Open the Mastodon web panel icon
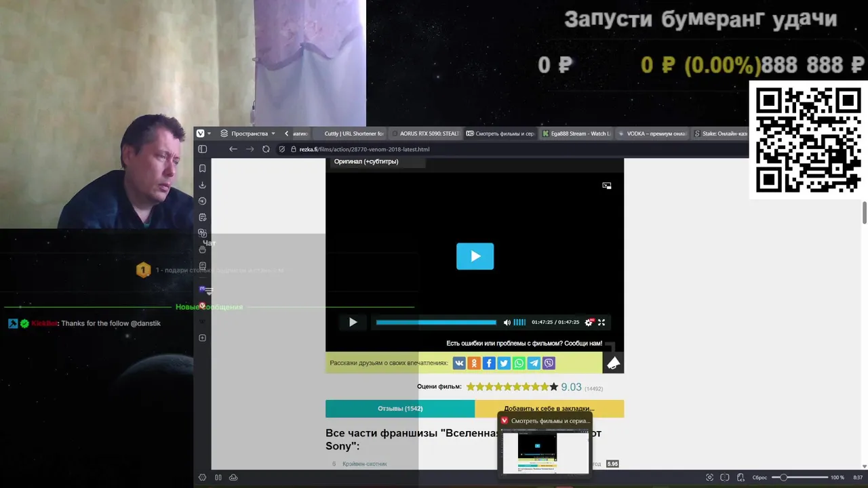 point(202,289)
